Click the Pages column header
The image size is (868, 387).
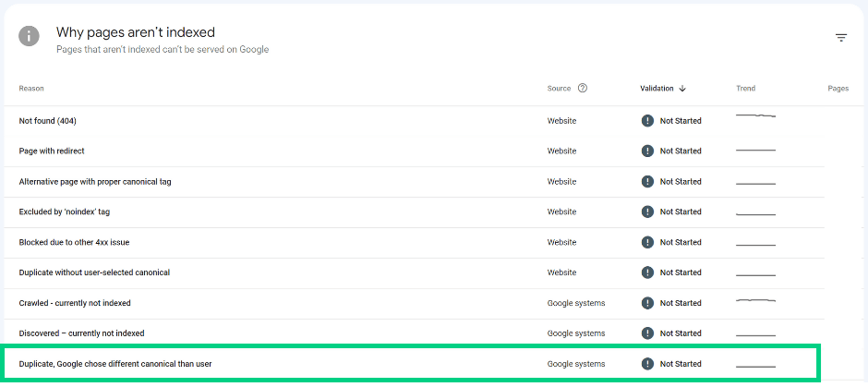point(838,89)
